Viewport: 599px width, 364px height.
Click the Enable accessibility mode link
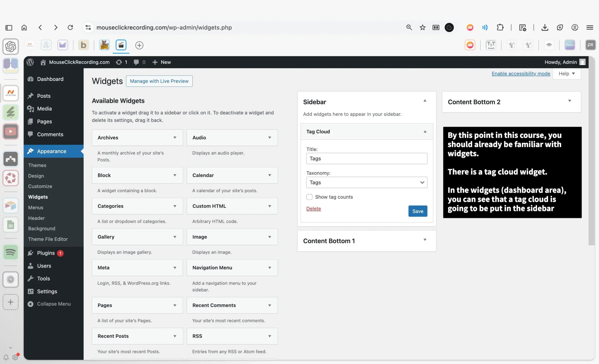coord(521,74)
